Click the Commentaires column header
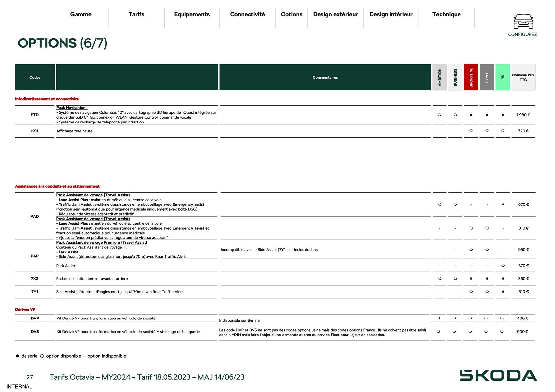 coord(325,77)
